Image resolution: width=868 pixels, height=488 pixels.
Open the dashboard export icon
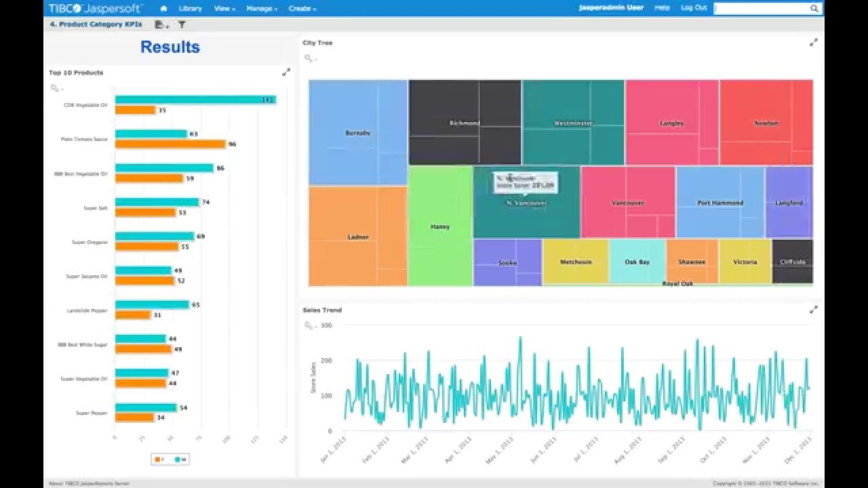[160, 24]
